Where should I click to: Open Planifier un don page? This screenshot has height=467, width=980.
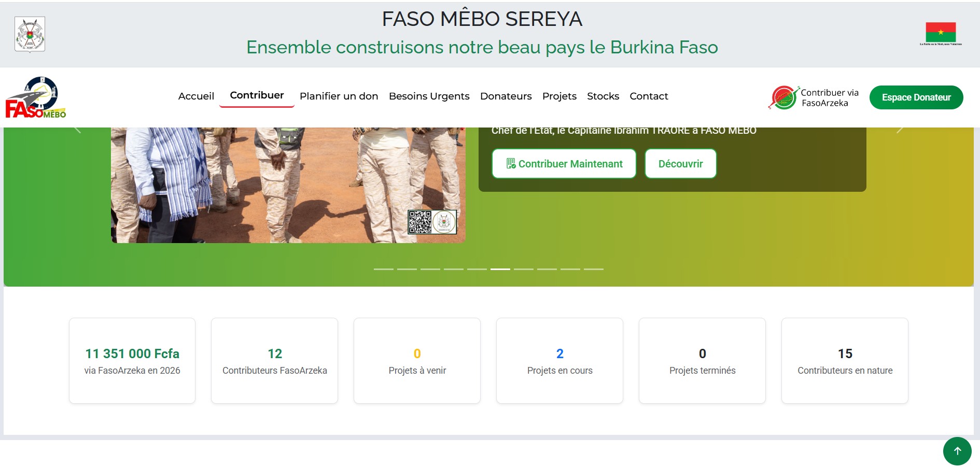(339, 96)
